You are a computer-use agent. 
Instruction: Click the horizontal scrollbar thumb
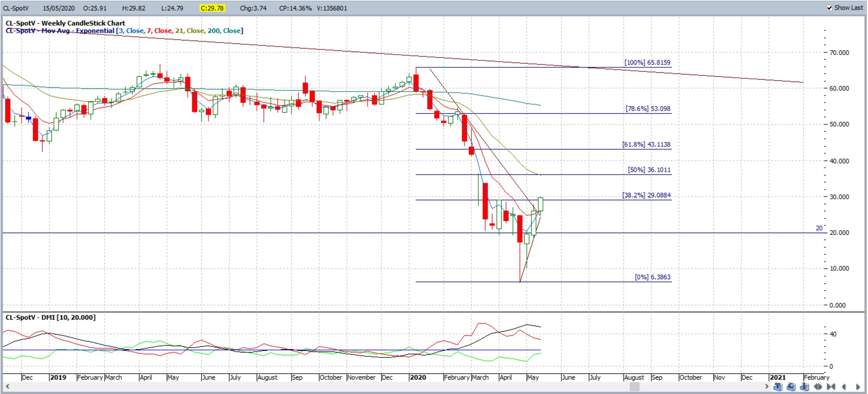click(634, 386)
